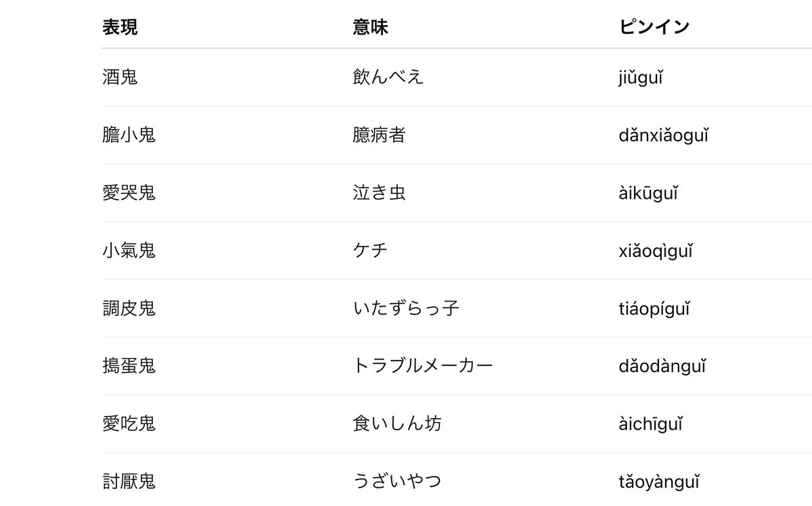Click the 意味 column header
This screenshot has height=506, width=812.
[x=370, y=27]
